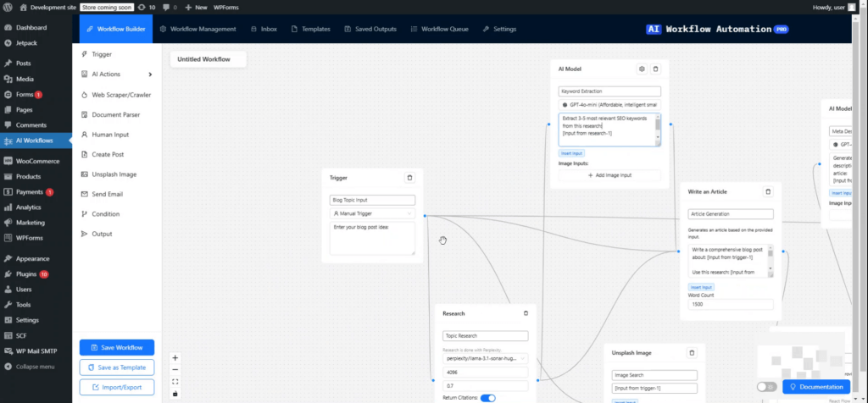The image size is (868, 403).
Task: Click the Untitled Workflow name field
Action: coord(208,59)
